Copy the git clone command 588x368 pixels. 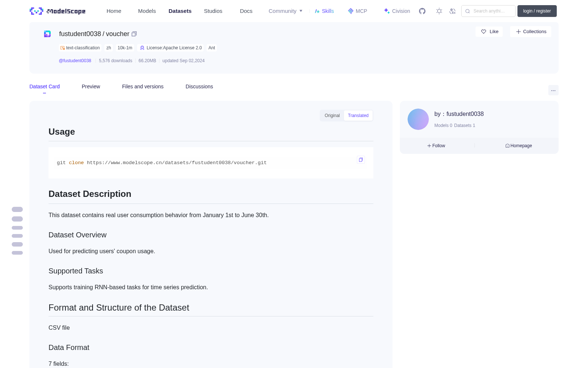click(x=361, y=160)
